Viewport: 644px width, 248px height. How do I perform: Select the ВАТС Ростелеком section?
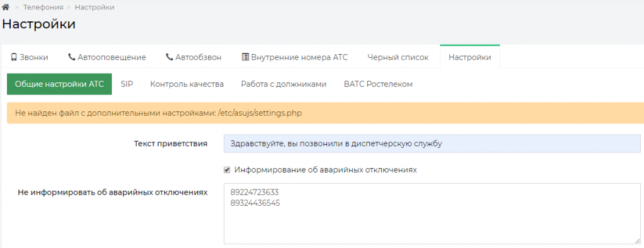[378, 84]
